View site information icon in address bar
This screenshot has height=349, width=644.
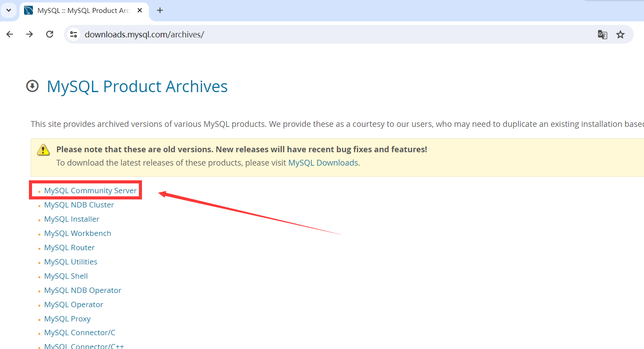point(73,34)
